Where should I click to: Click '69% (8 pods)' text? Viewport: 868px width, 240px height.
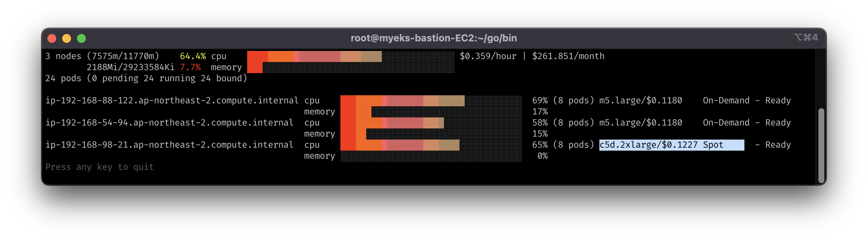click(x=563, y=100)
